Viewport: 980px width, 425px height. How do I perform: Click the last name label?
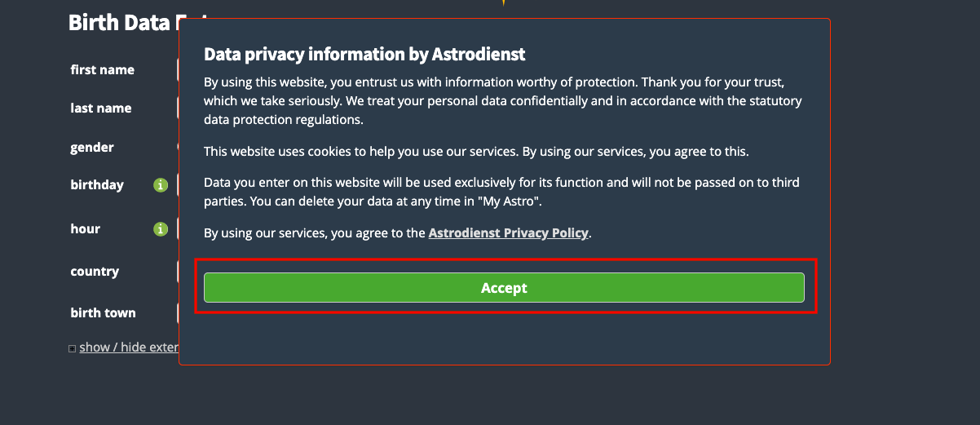click(x=100, y=108)
